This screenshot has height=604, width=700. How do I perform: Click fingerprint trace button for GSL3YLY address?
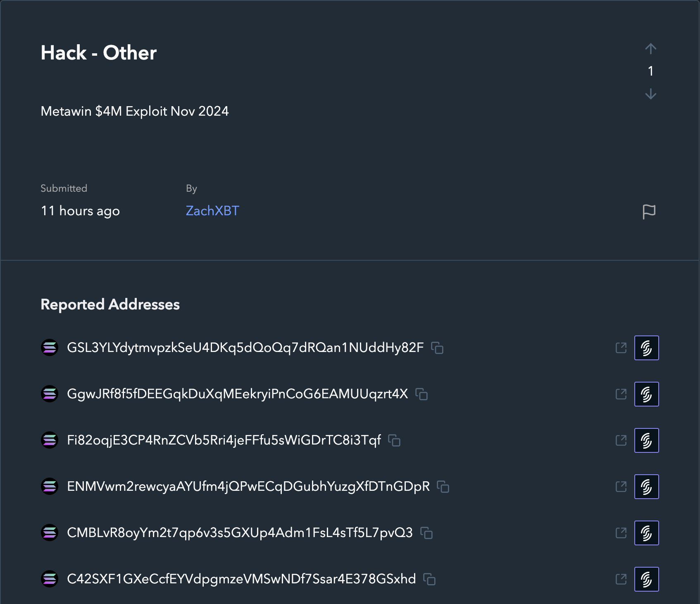(646, 348)
